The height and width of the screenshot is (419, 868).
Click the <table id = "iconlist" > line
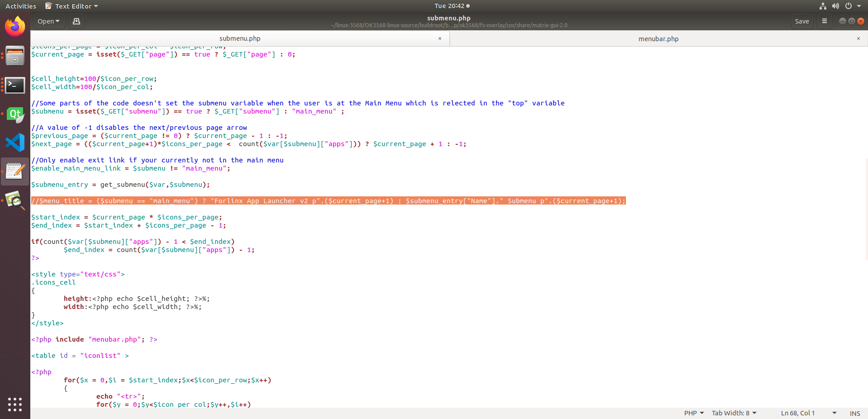pos(80,356)
